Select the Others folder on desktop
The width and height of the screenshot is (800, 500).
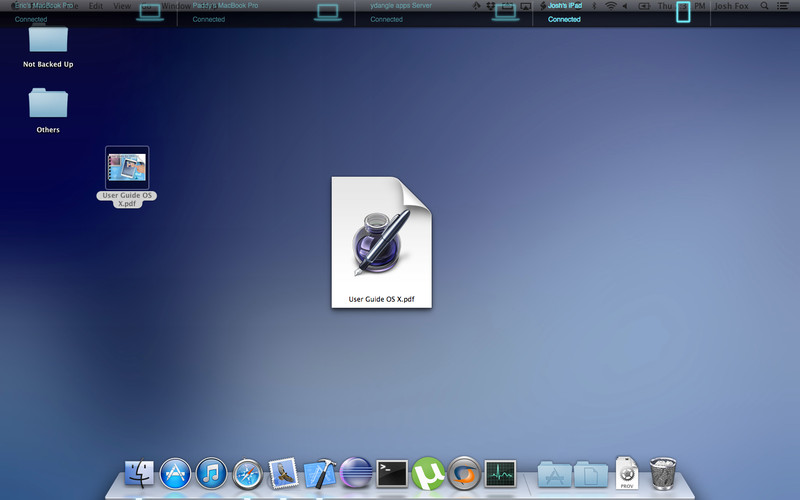coord(48,111)
